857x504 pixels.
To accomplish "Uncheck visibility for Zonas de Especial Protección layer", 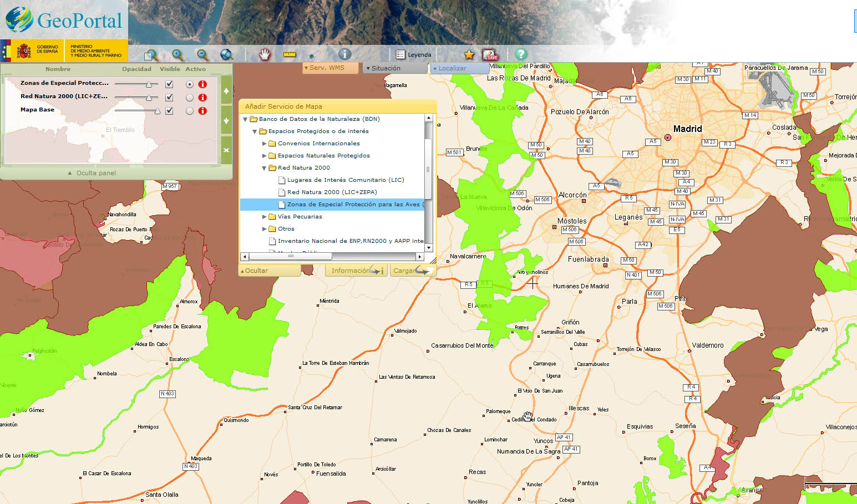I will 169,84.
